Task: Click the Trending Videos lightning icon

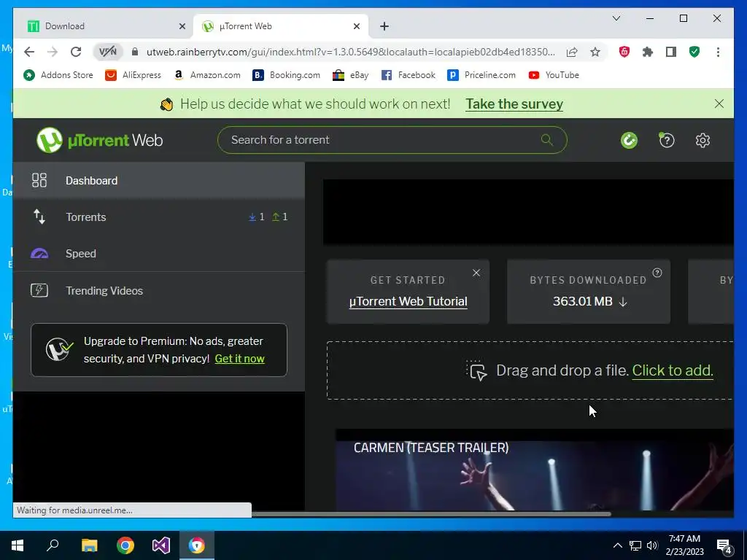Action: 39,290
